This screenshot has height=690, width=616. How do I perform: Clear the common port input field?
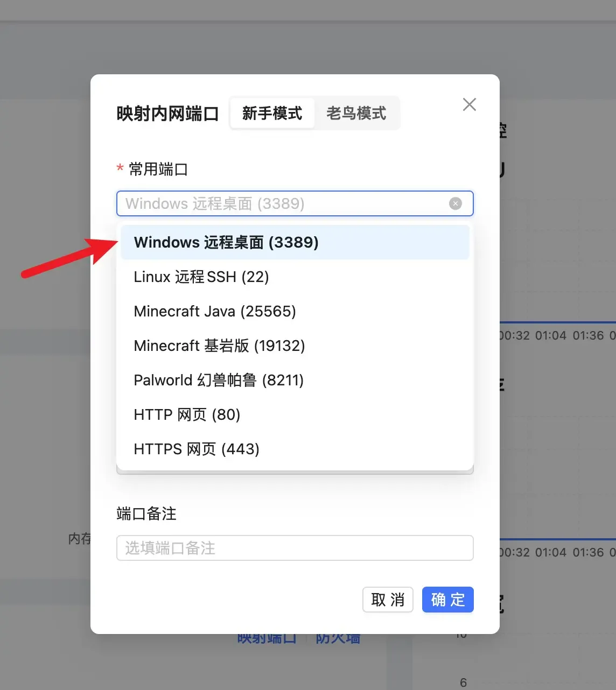[x=456, y=203]
